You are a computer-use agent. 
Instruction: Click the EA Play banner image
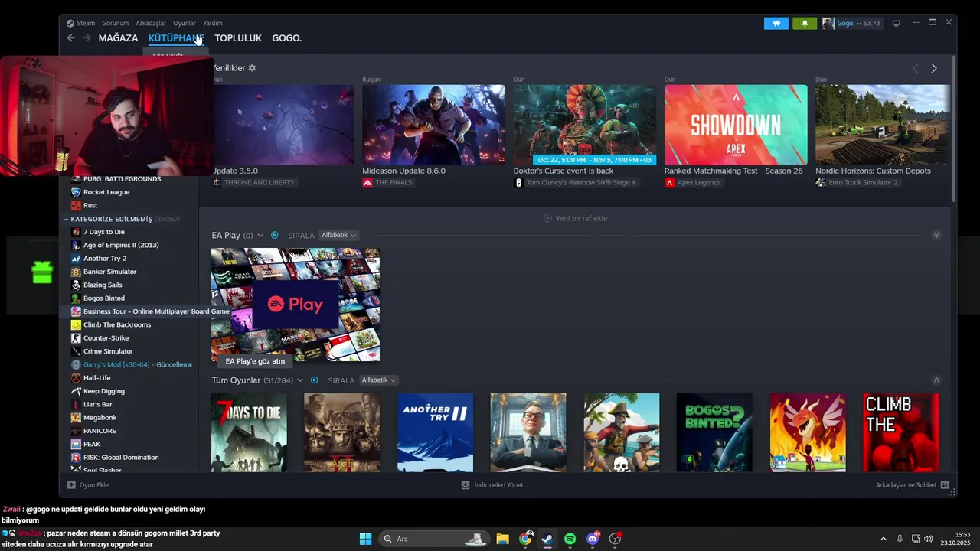click(296, 305)
